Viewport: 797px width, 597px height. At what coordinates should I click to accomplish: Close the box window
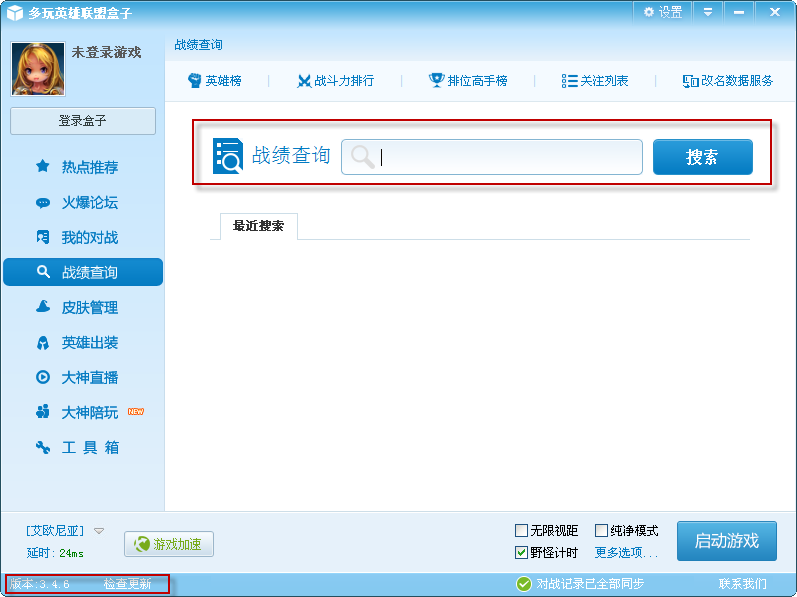point(775,12)
